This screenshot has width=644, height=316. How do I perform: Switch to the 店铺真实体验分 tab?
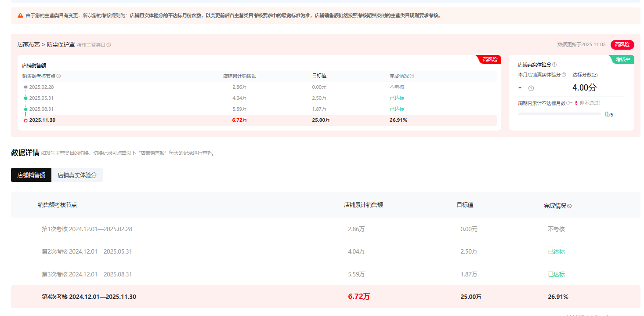[77, 175]
